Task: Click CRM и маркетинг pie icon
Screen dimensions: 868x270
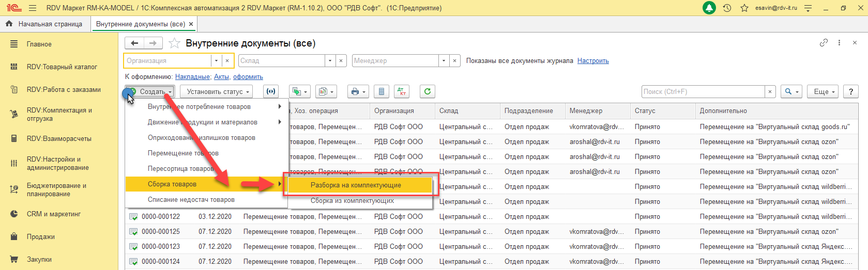Action: click(14, 214)
